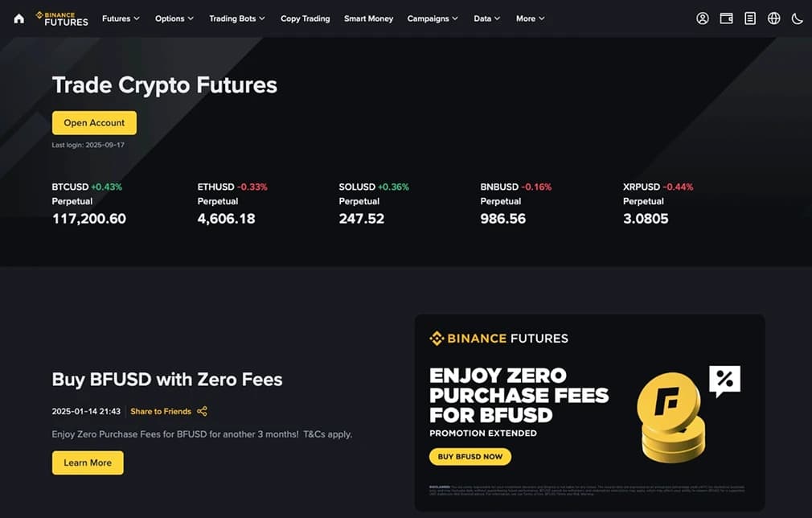Expand the Campaigns dropdown
The height and width of the screenshot is (518, 812).
click(432, 18)
